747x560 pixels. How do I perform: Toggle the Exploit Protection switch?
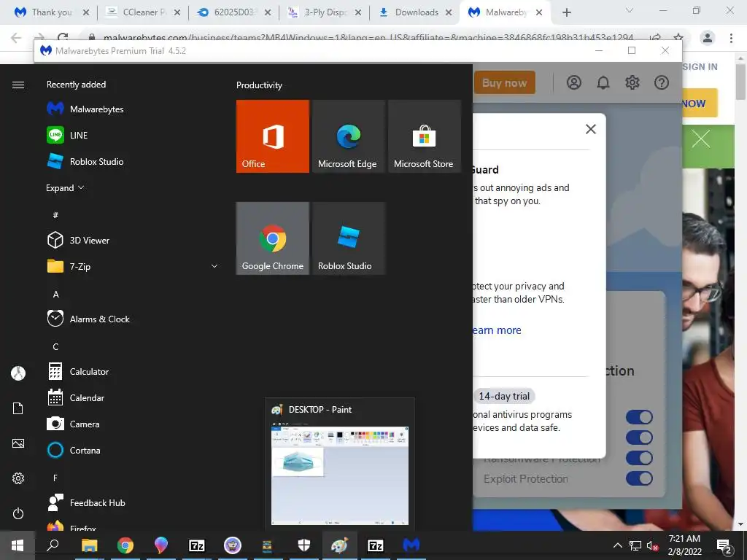click(x=639, y=478)
